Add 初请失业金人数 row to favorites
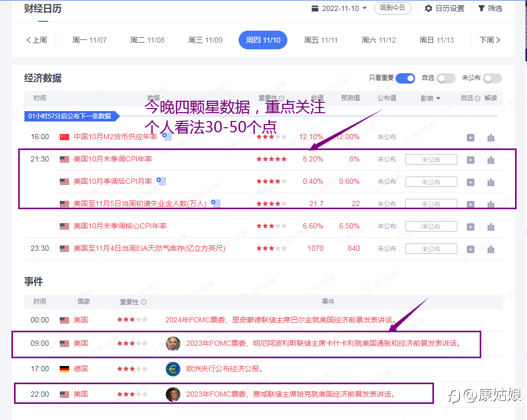527x420 pixels. pos(470,205)
